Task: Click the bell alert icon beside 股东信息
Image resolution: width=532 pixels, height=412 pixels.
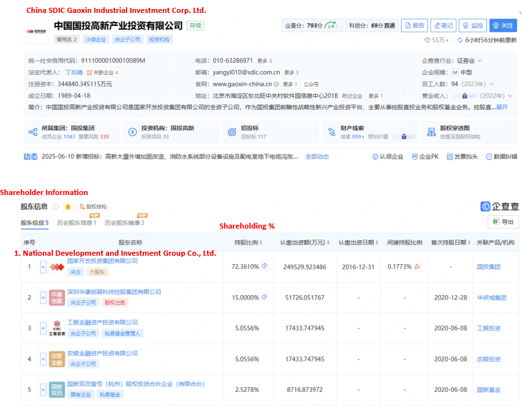Action: click(67, 207)
